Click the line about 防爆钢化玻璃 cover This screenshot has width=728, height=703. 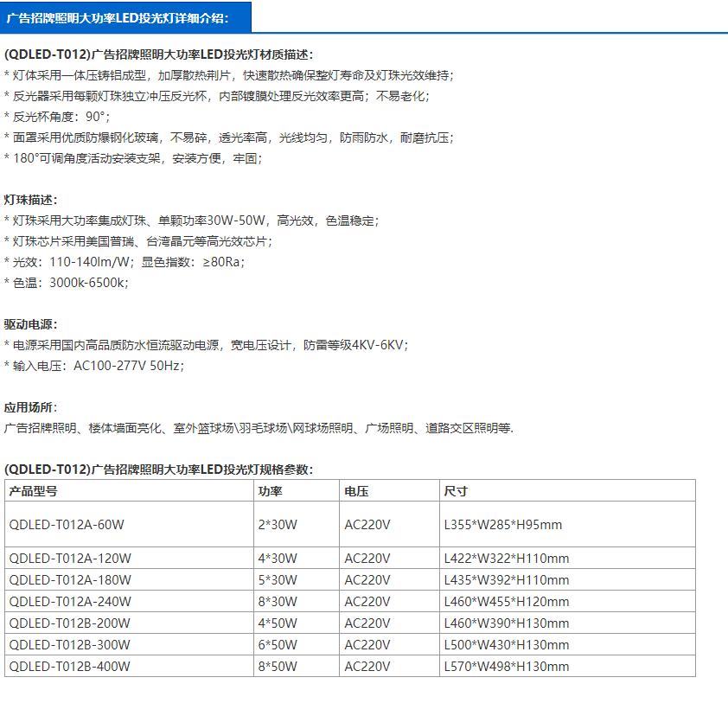pos(229,137)
